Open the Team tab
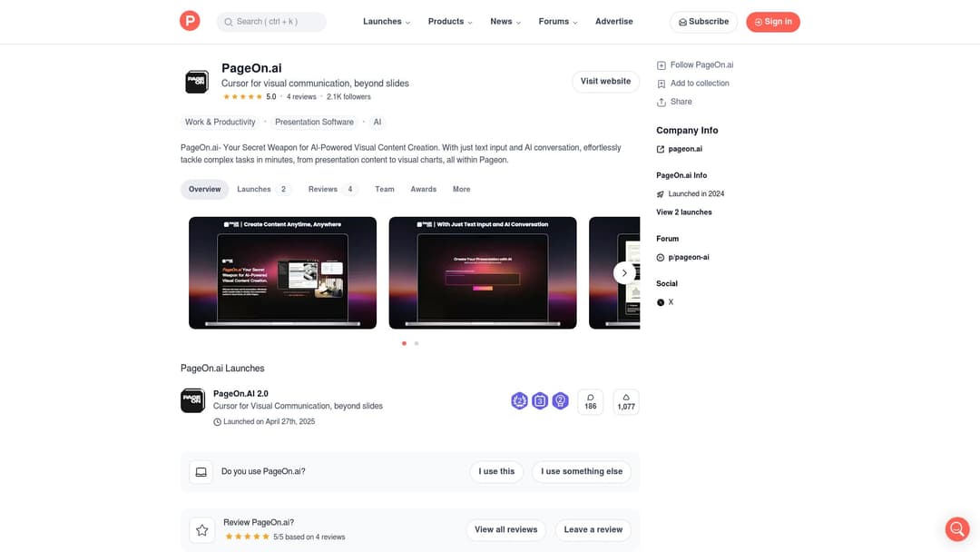Screen dimensions: 980x552 pos(385,190)
